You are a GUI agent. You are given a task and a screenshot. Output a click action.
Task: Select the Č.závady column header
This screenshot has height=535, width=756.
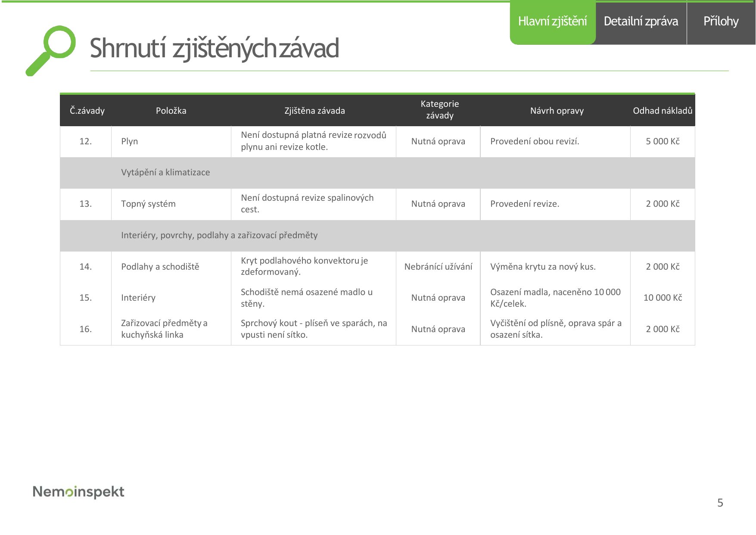tap(87, 111)
